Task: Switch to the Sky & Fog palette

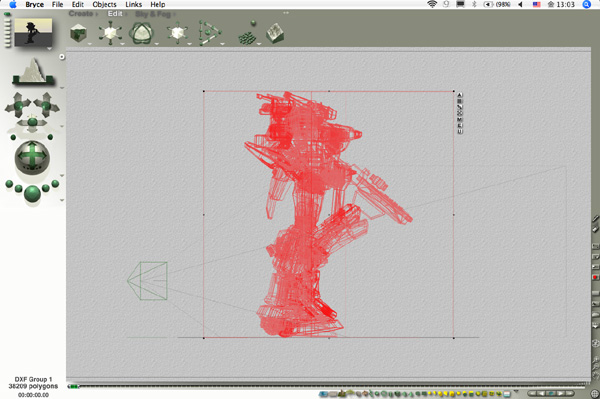Action: coord(153,14)
